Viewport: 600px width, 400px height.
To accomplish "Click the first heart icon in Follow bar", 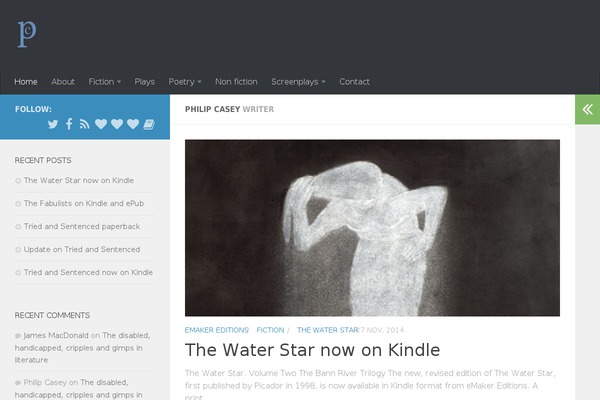I will [101, 124].
